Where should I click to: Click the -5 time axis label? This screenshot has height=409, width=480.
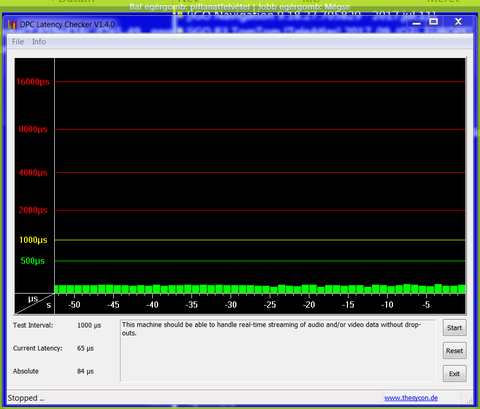426,305
